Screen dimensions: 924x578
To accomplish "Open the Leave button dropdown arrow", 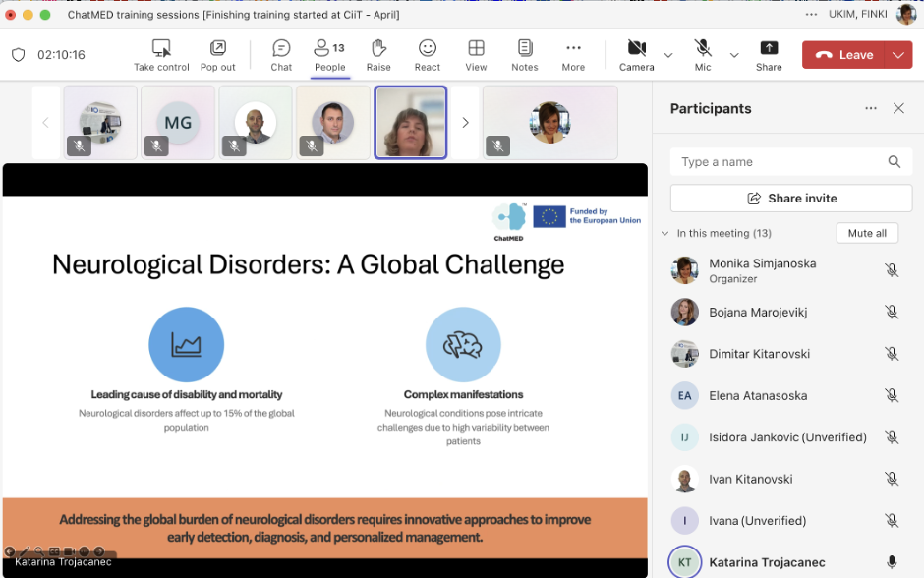I will pyautogui.click(x=898, y=56).
